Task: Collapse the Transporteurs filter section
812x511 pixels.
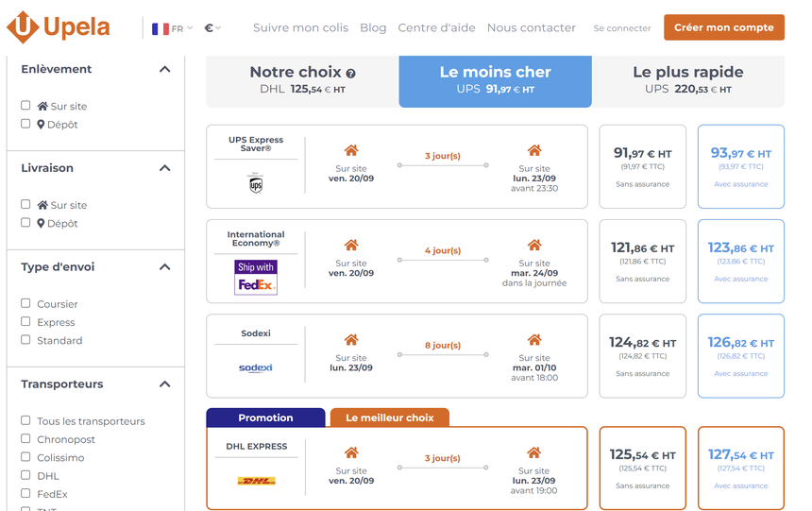Action: tap(164, 384)
